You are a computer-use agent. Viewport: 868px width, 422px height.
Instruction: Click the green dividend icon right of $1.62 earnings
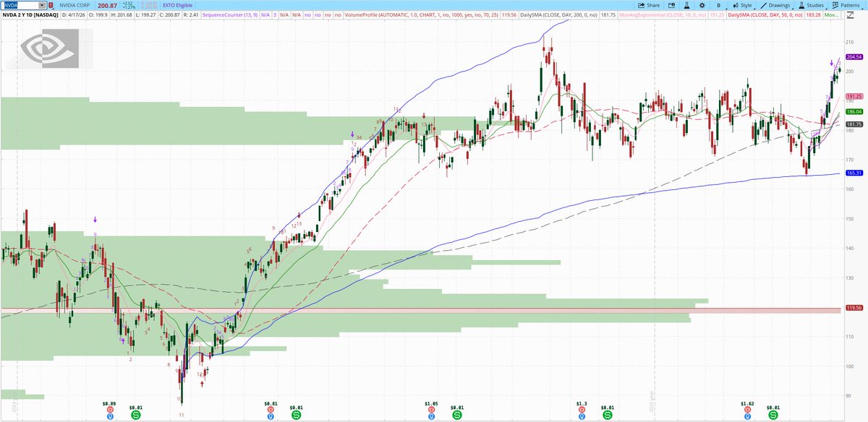[x=773, y=415]
